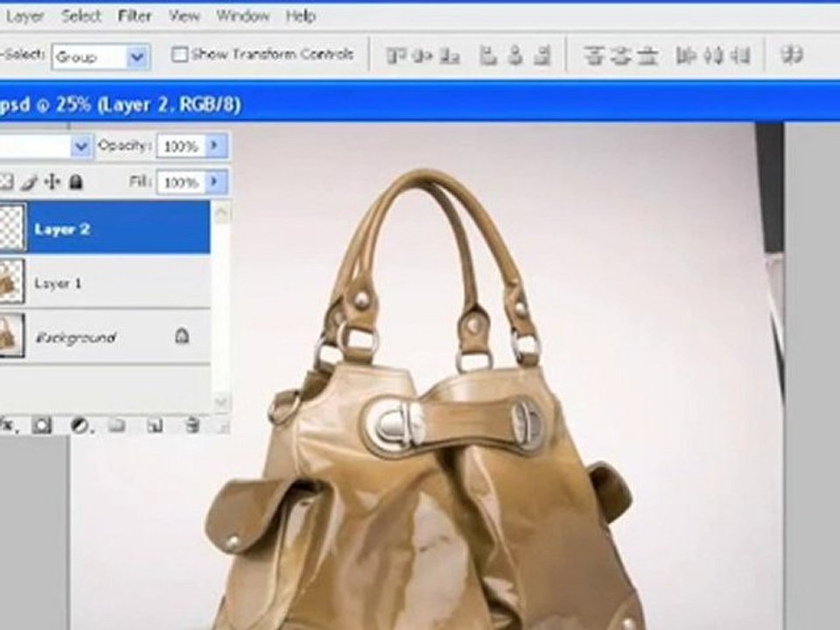Open the Select menu
840x630 pixels.
click(80, 16)
